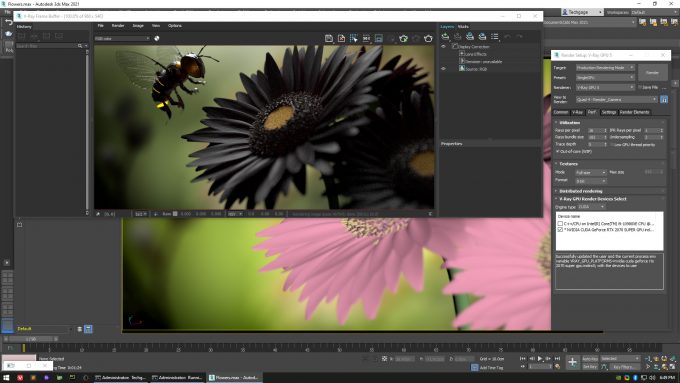The height and width of the screenshot is (383, 680).
Task: Click the create layer icon in Layers panel
Action: pyautogui.click(x=445, y=36)
